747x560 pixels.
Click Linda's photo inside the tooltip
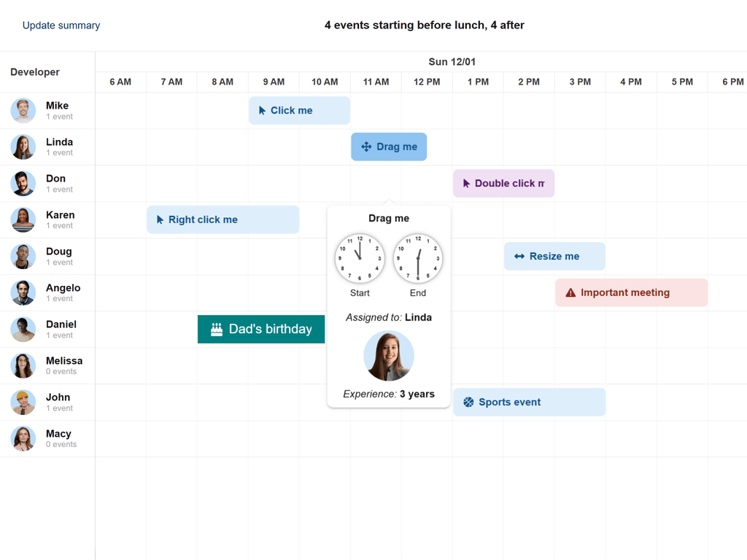389,356
